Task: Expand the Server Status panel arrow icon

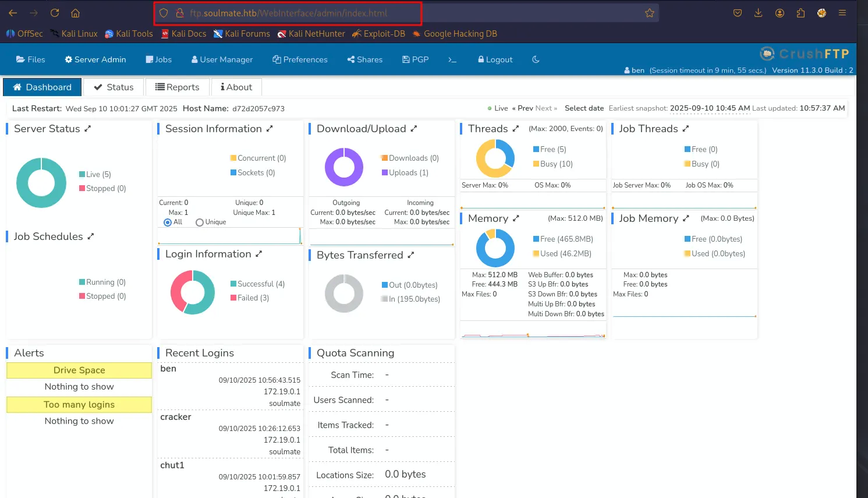Action: [88, 129]
